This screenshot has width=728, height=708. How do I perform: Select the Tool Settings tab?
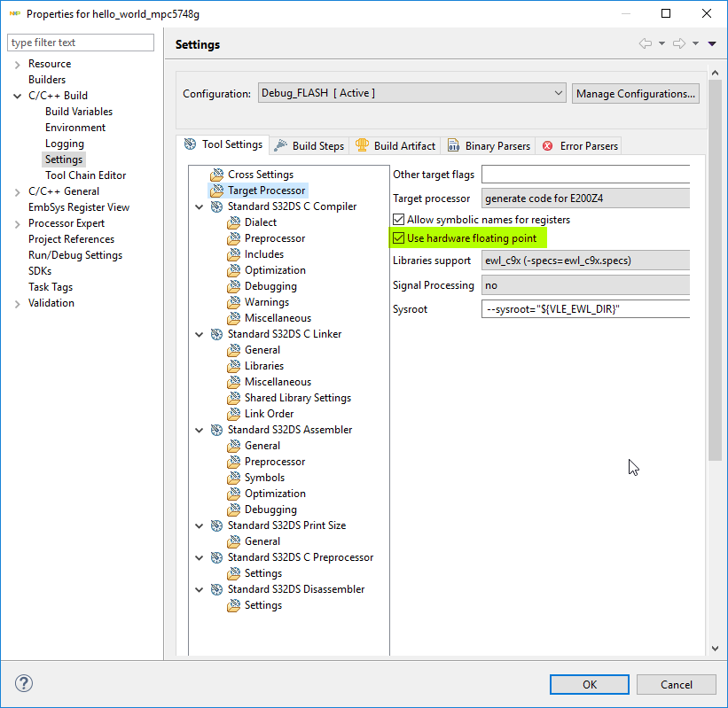(223, 144)
